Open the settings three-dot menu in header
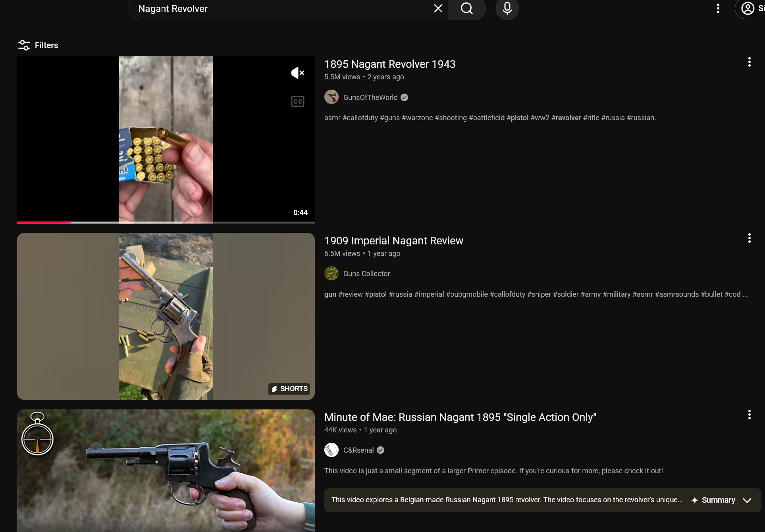765x532 pixels. click(x=718, y=8)
